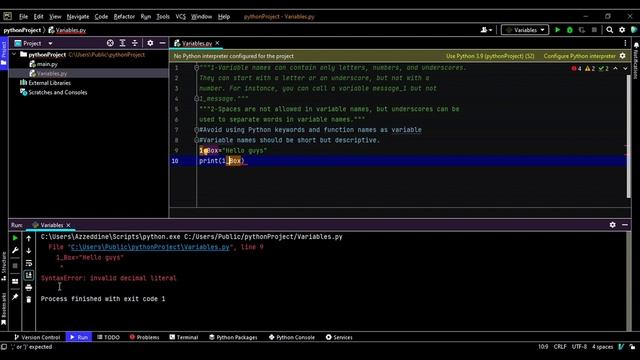Rerun the program in Run panel
This screenshot has height=360, width=640.
click(15, 238)
